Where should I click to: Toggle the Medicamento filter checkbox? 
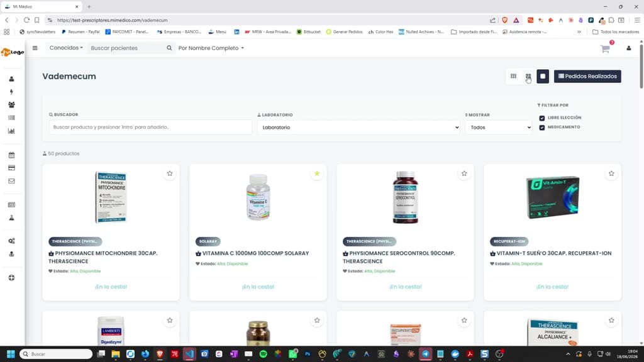point(541,128)
